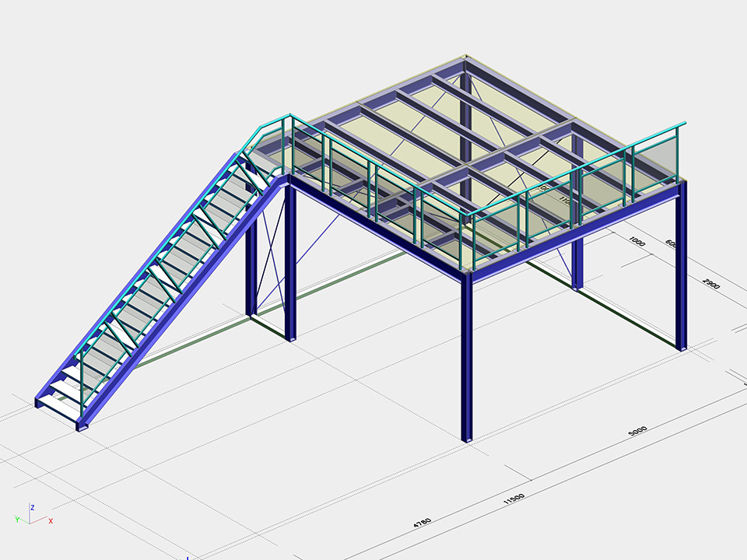Click the platform's rear top corner node

465,56
